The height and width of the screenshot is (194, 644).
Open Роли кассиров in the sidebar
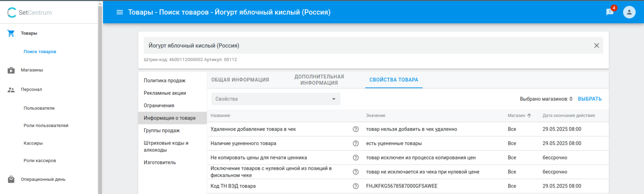(x=40, y=160)
